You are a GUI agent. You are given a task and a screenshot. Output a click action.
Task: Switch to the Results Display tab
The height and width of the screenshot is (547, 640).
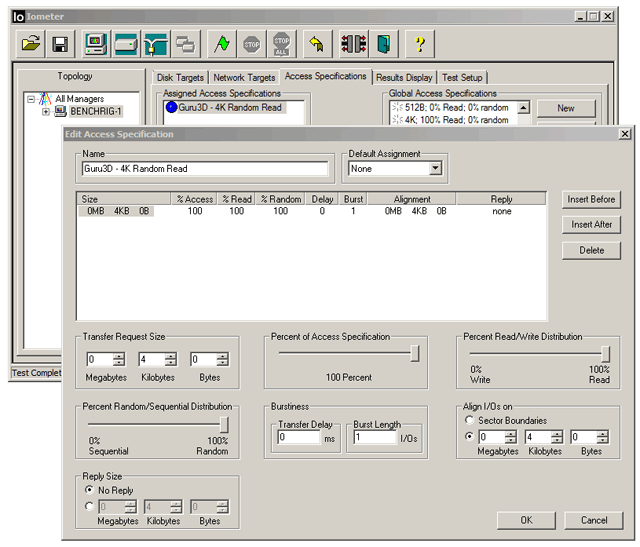tap(404, 77)
